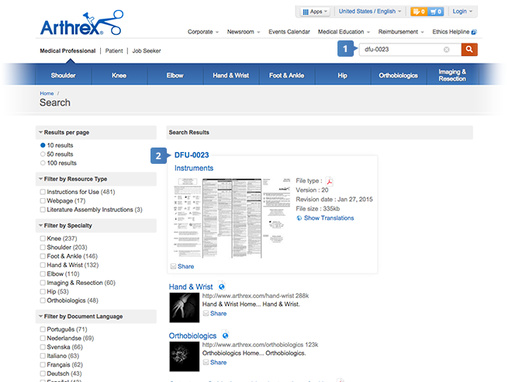Open the Apps dropdown
The image size is (512, 382).
click(315, 12)
